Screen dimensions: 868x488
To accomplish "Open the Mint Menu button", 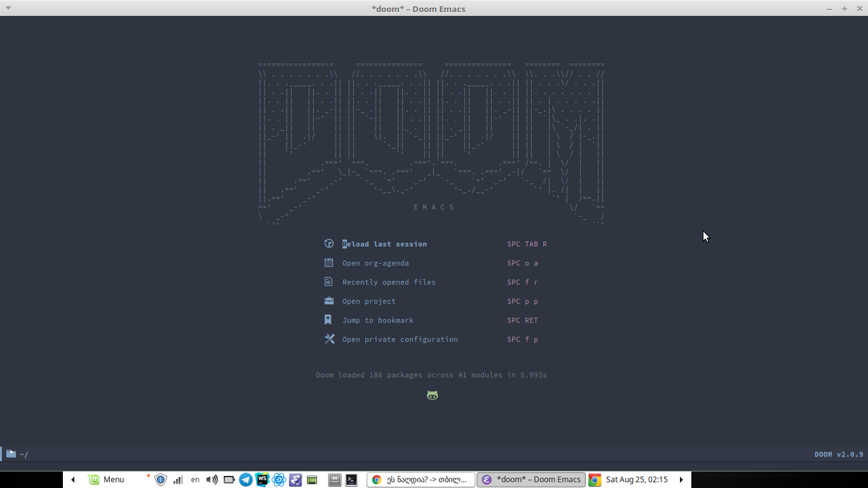I will (x=106, y=480).
